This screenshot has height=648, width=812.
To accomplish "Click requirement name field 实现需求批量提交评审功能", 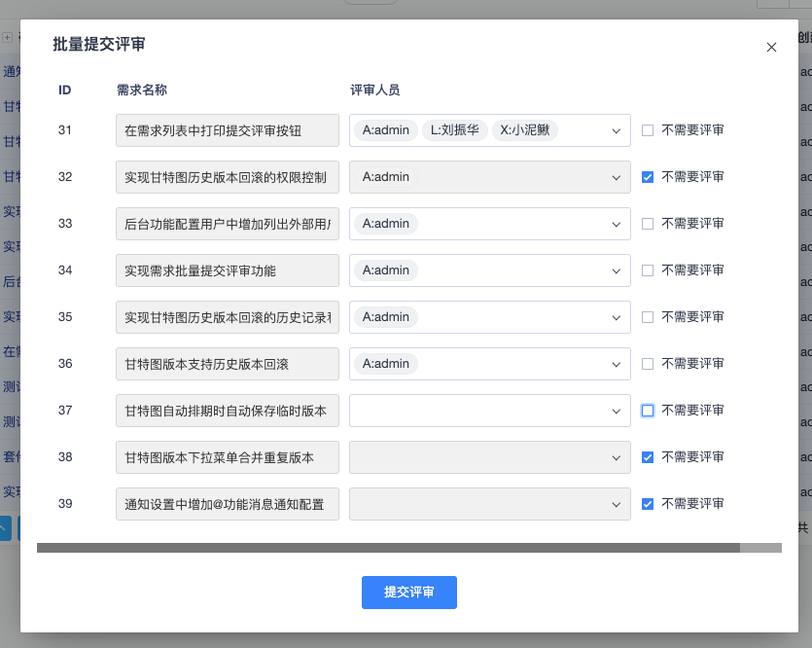I will (228, 270).
